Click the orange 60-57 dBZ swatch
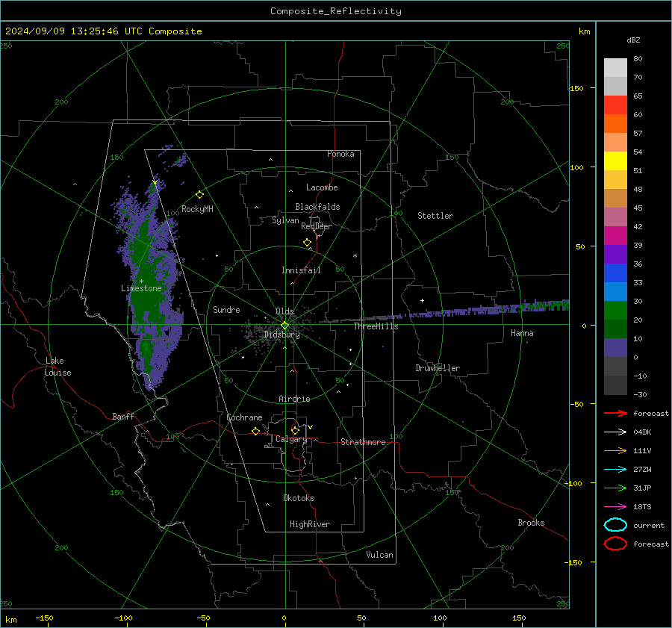The width and height of the screenshot is (672, 628). point(615,124)
